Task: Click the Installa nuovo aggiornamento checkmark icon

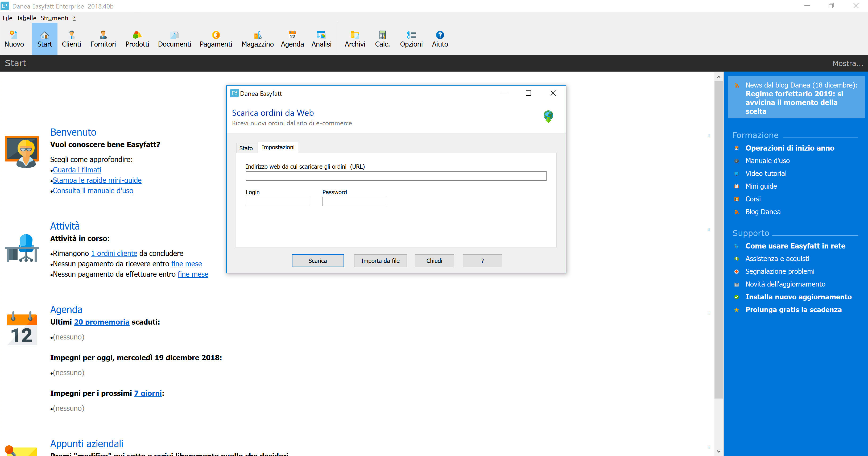Action: [737, 297]
